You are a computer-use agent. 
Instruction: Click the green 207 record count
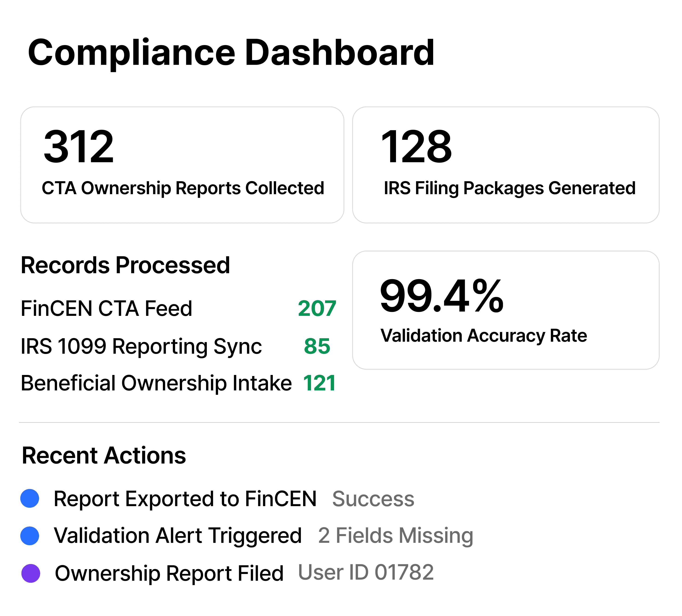tap(317, 308)
